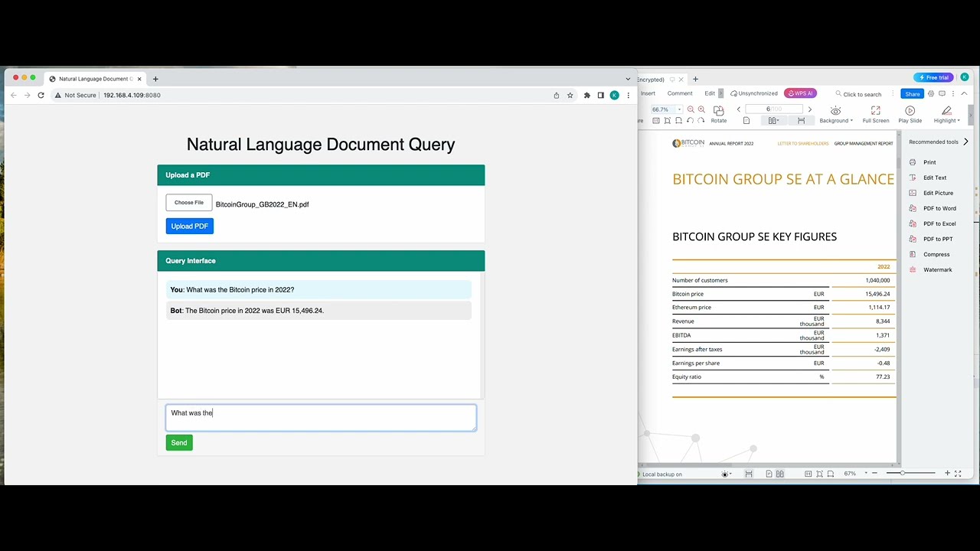980x551 pixels.
Task: Open the Insert menu
Action: point(648,93)
